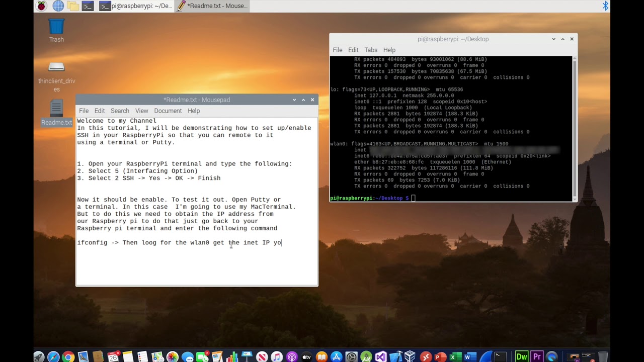Close the Mousepad Readme.txt window
This screenshot has height=362, width=644.
[312, 100]
